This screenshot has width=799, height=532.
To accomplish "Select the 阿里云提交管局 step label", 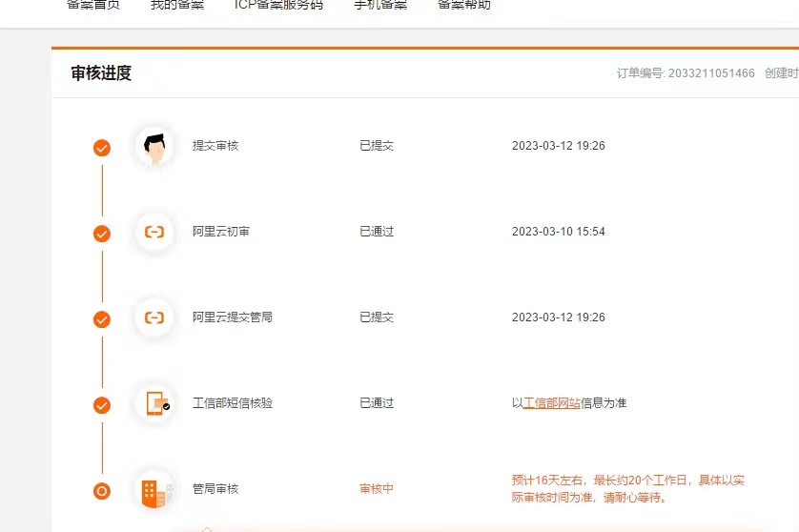I will [233, 317].
